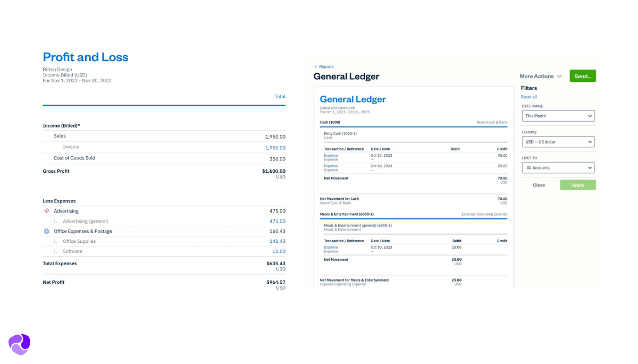Open the More Actions dropdown
This screenshot has height=364, width=638.
click(x=540, y=77)
